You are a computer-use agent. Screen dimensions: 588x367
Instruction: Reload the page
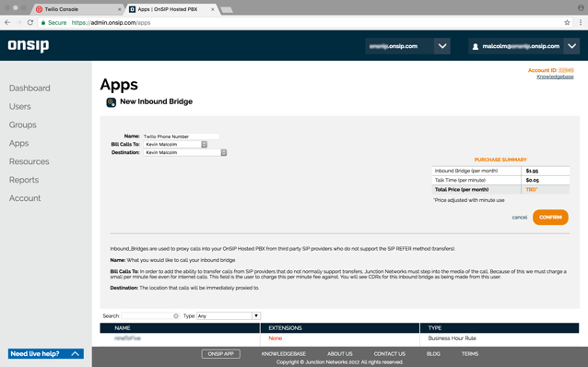[30, 22]
